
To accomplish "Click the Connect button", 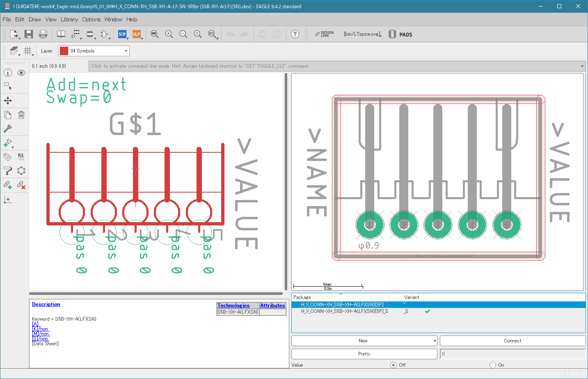I will click(x=512, y=341).
